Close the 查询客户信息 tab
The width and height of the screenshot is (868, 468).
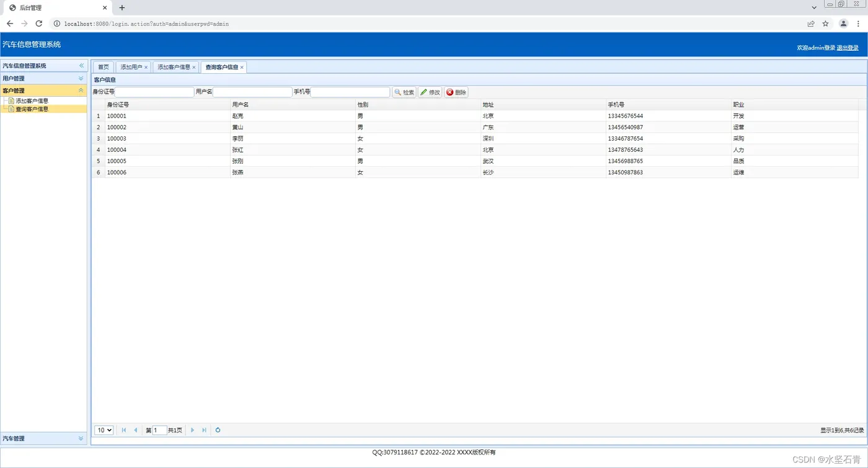click(242, 68)
